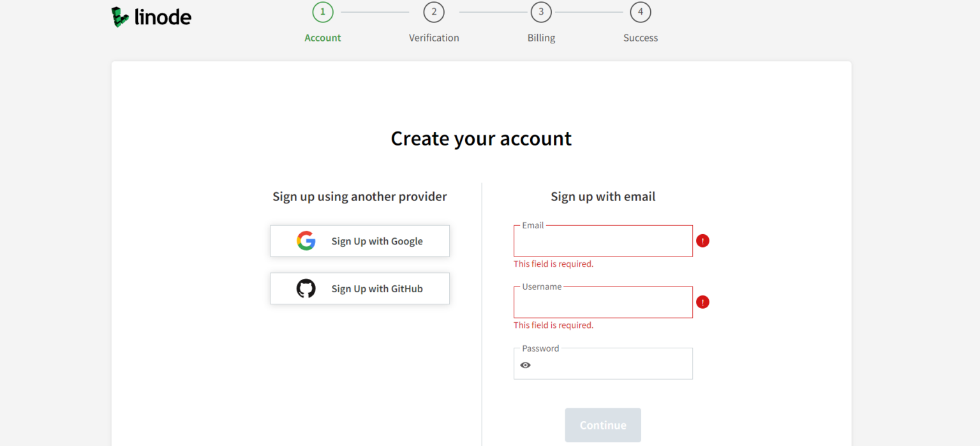Viewport: 980px width, 446px height.
Task: Select step circle 4 labeled Success
Action: pos(640,11)
